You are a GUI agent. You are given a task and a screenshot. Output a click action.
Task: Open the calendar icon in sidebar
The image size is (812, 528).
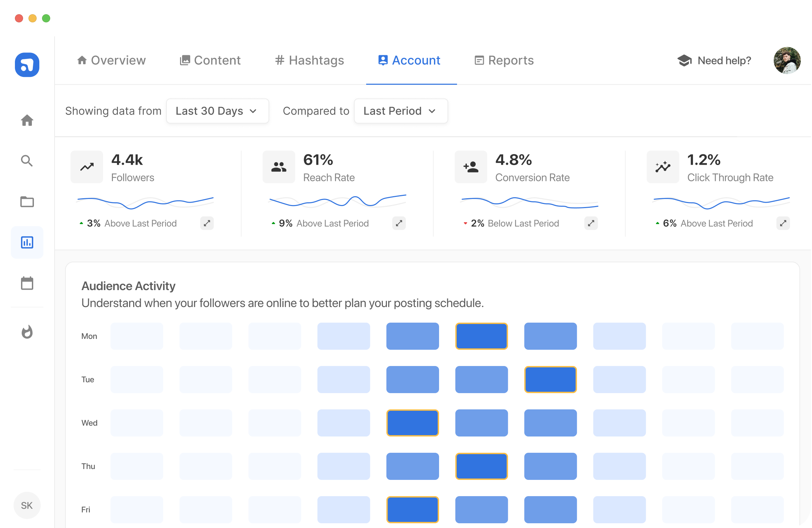coord(27,283)
